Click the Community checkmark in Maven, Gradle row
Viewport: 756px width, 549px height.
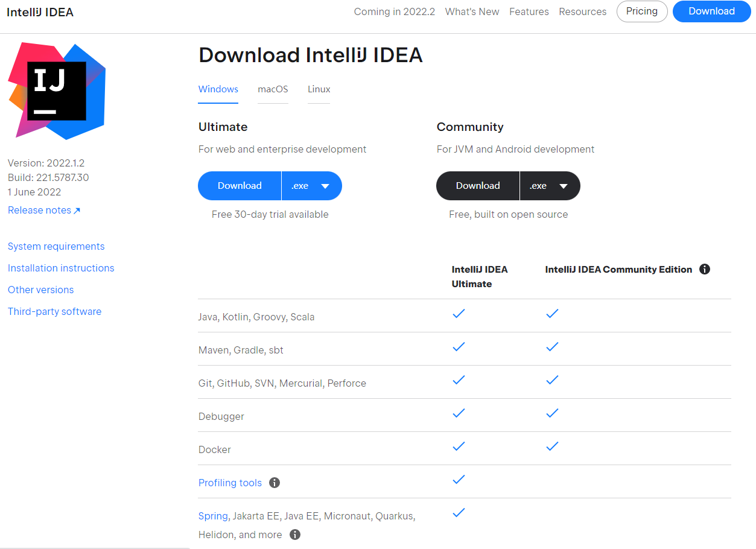tap(552, 347)
